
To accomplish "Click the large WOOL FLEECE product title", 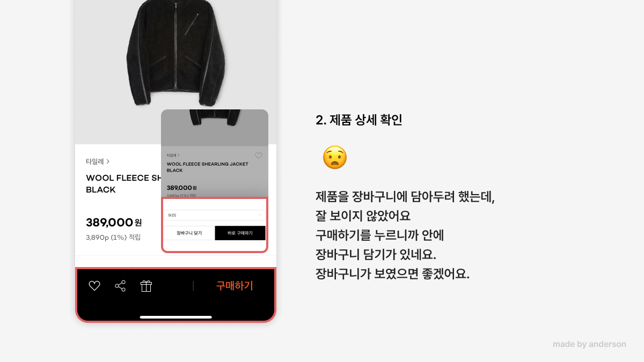I will pos(124,183).
